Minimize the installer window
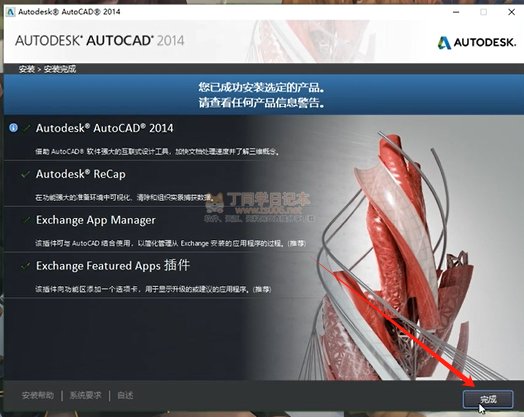This screenshot has width=524, height=417. click(456, 12)
